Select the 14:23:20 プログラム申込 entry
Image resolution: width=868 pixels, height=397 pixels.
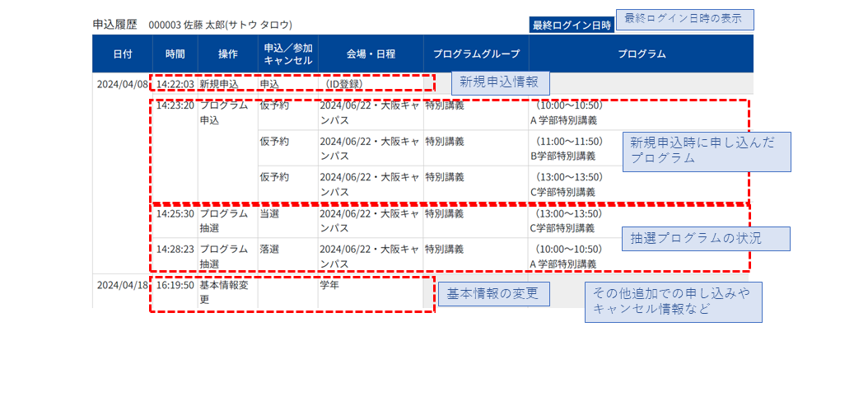point(202,112)
